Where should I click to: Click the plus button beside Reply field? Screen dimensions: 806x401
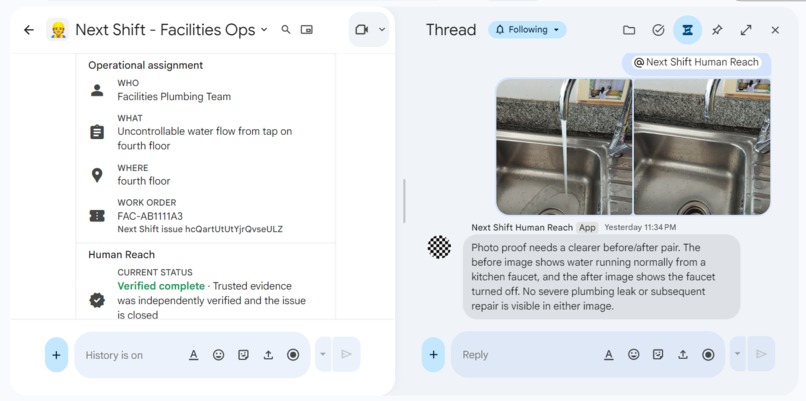click(x=433, y=354)
